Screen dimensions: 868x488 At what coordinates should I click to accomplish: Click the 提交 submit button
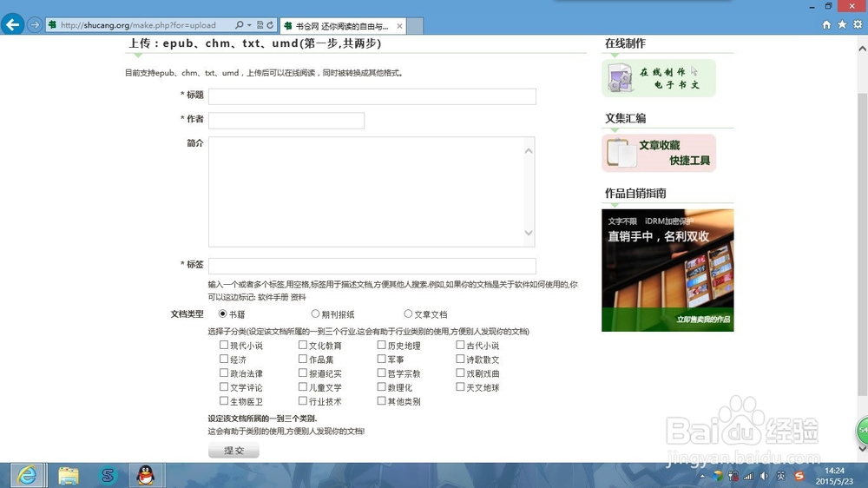(x=233, y=451)
